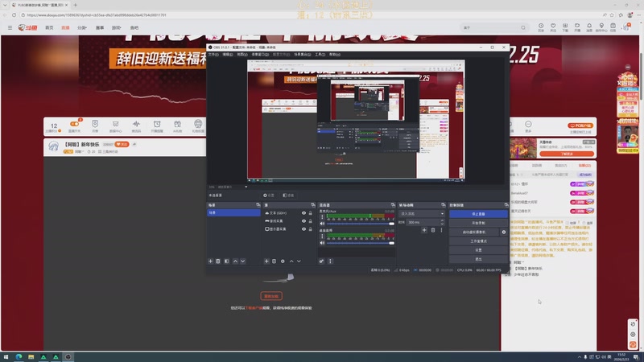This screenshot has width=644, height=362.
Task: Pop out the controls dock
Action: (506, 205)
